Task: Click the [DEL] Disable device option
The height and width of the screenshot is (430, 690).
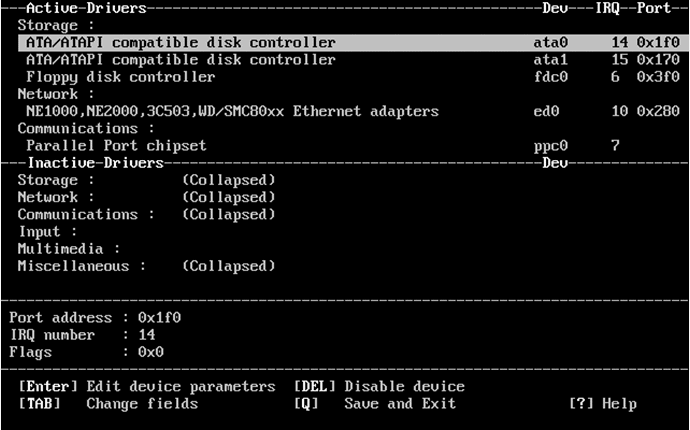Action: point(380,386)
